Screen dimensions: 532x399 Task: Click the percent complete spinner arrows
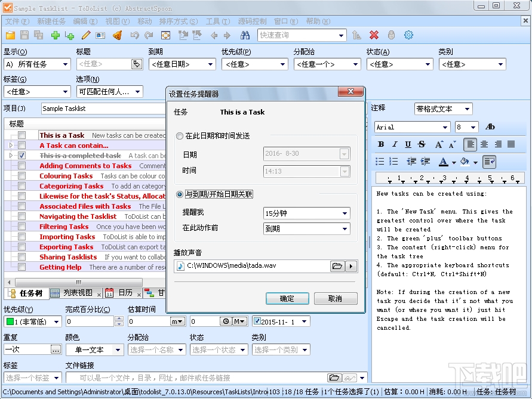[119, 321]
